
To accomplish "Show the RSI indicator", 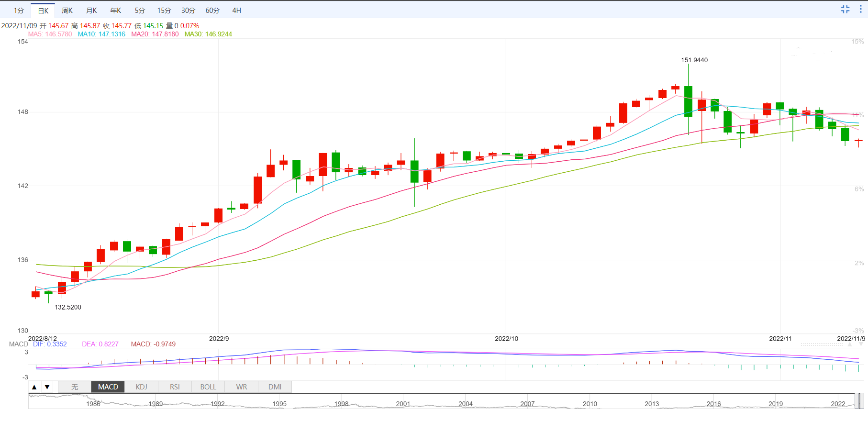I will (x=175, y=387).
